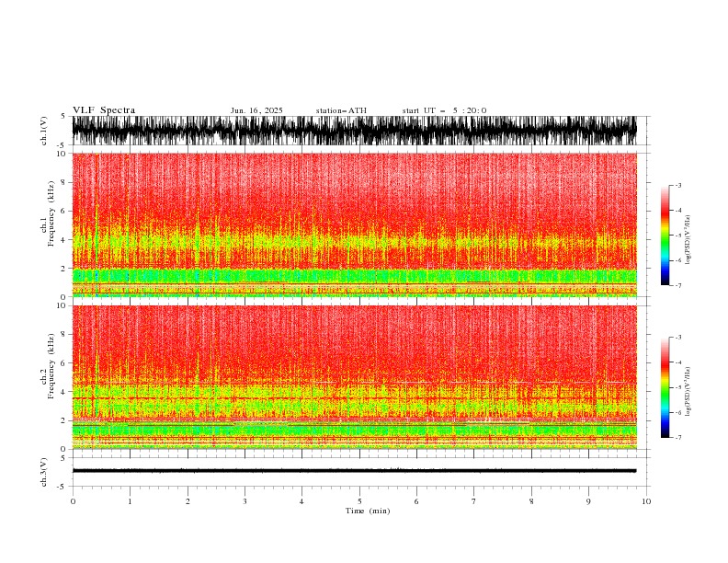Click the time axis tick label '8'
This screenshot has height=563, width=728.
tap(531, 501)
